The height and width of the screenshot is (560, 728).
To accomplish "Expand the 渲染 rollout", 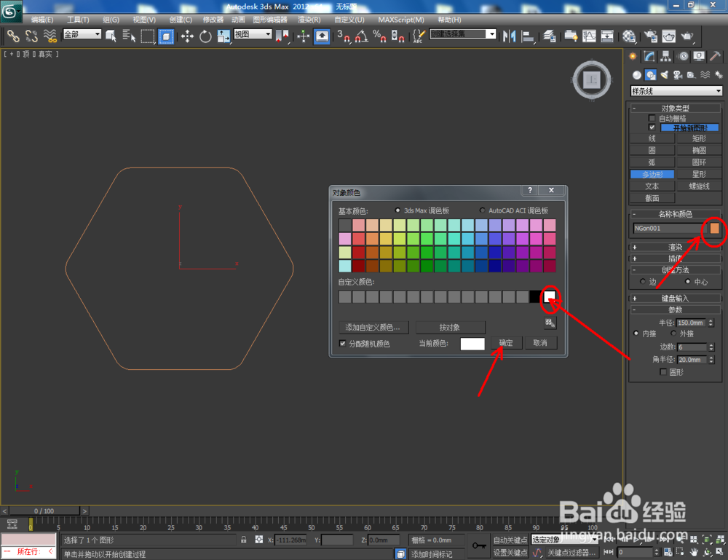I will [x=675, y=247].
